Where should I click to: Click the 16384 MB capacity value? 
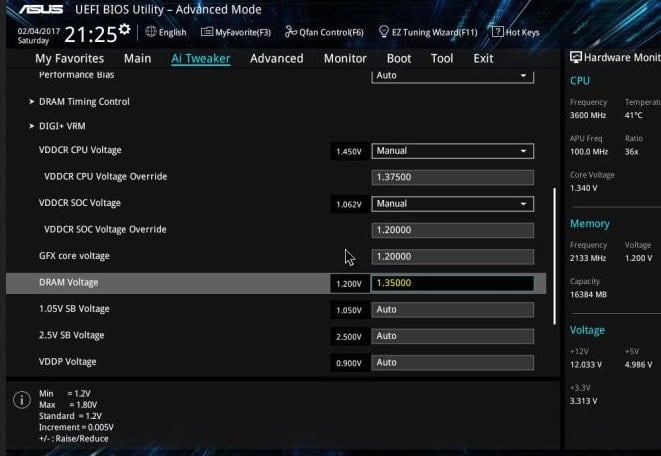[x=588, y=295]
